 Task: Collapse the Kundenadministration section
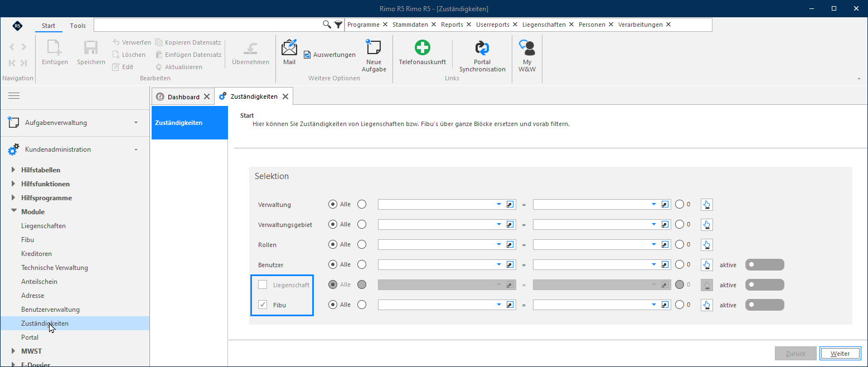coord(136,149)
